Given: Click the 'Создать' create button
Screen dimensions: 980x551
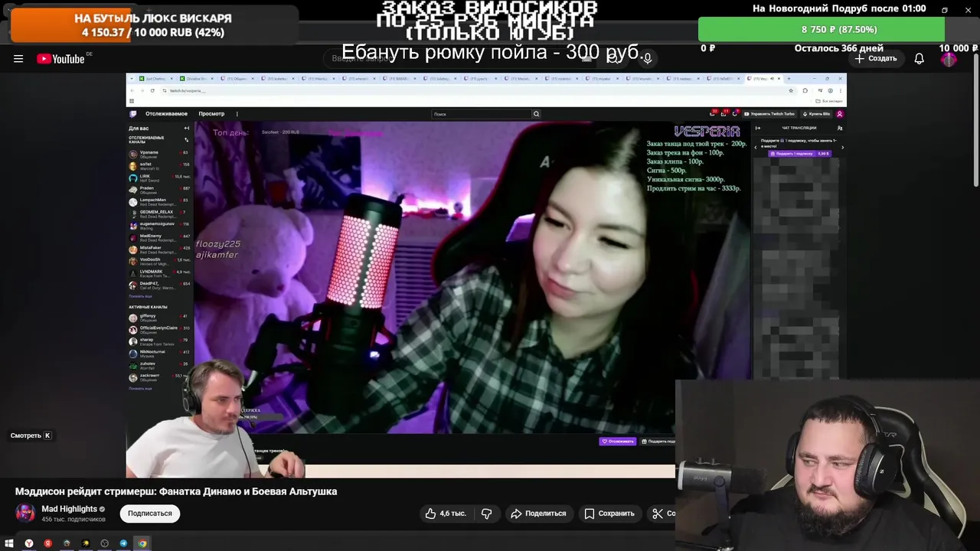Looking at the screenshot, I should (x=875, y=59).
